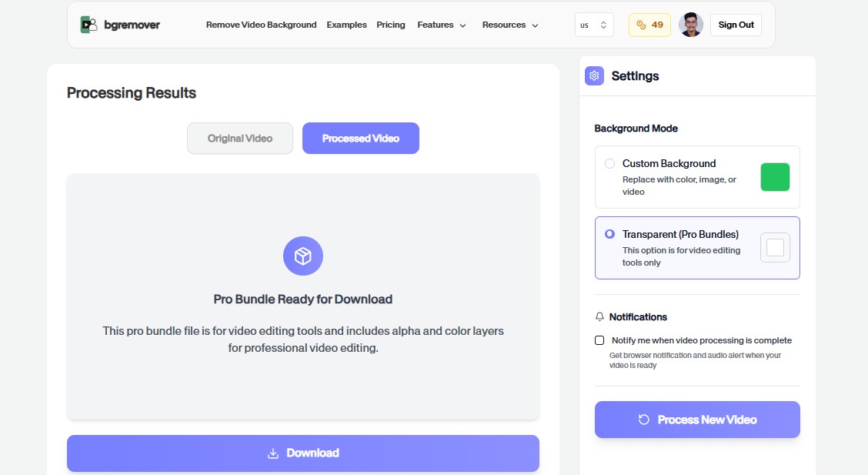Click the credits coin icon showing 49
Screen dimensions: 868x475
pos(640,25)
